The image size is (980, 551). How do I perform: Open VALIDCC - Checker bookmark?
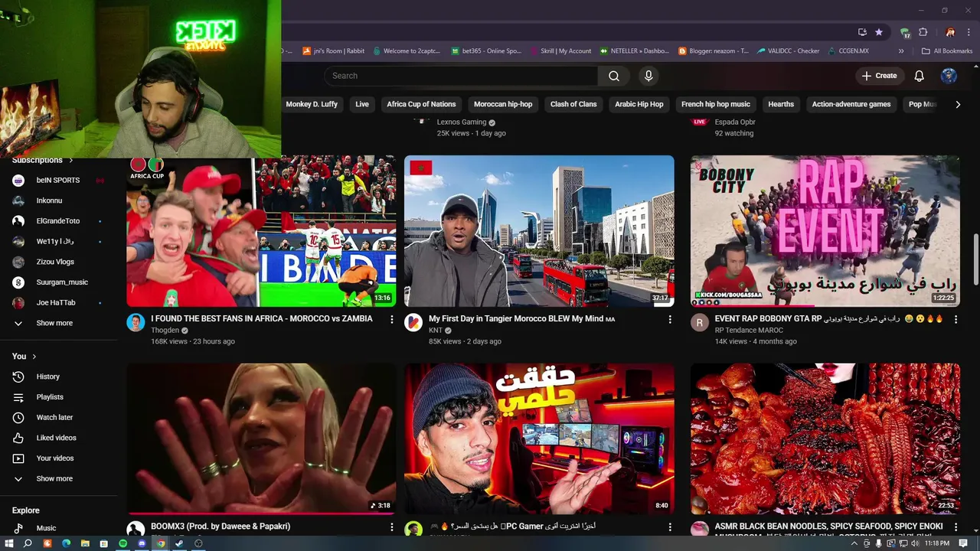point(789,51)
